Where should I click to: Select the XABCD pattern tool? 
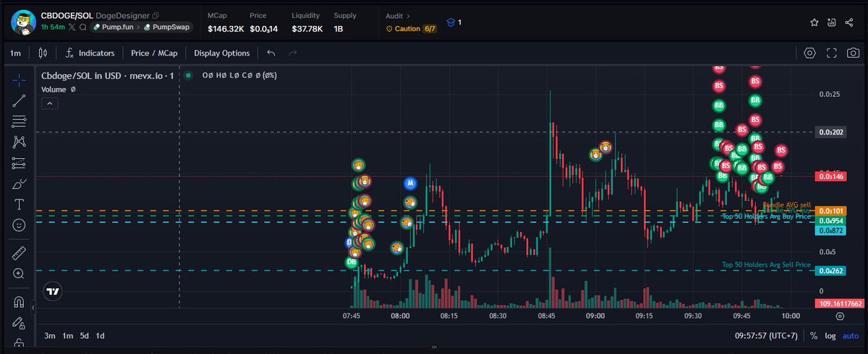tap(20, 142)
